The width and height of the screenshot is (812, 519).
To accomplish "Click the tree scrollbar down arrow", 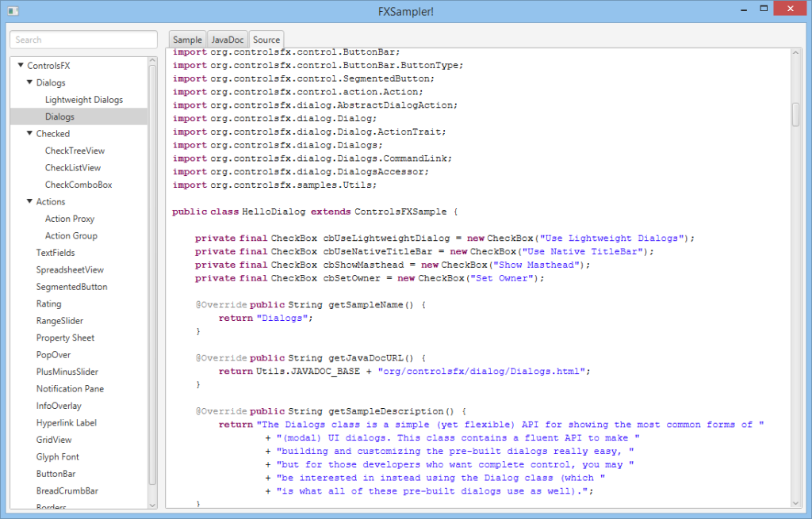I will (x=152, y=505).
